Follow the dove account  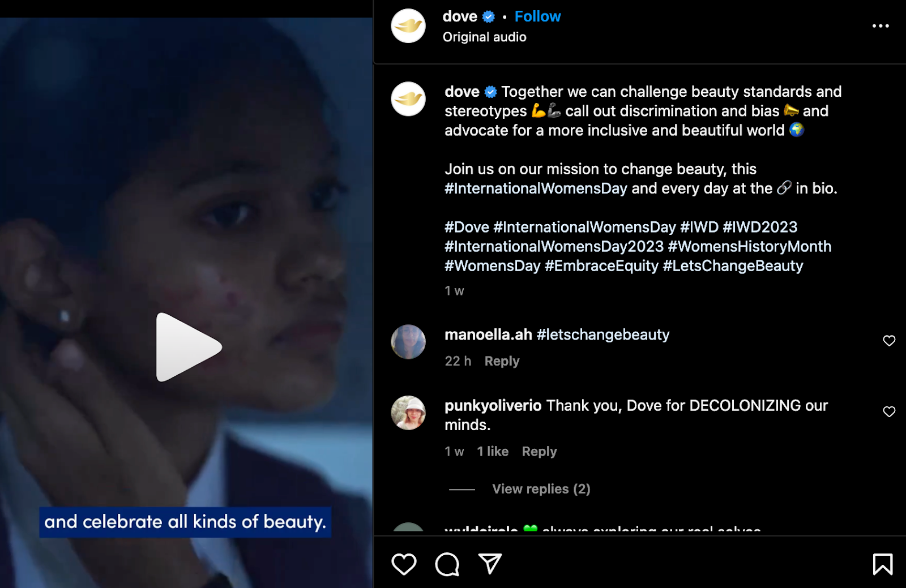[537, 16]
